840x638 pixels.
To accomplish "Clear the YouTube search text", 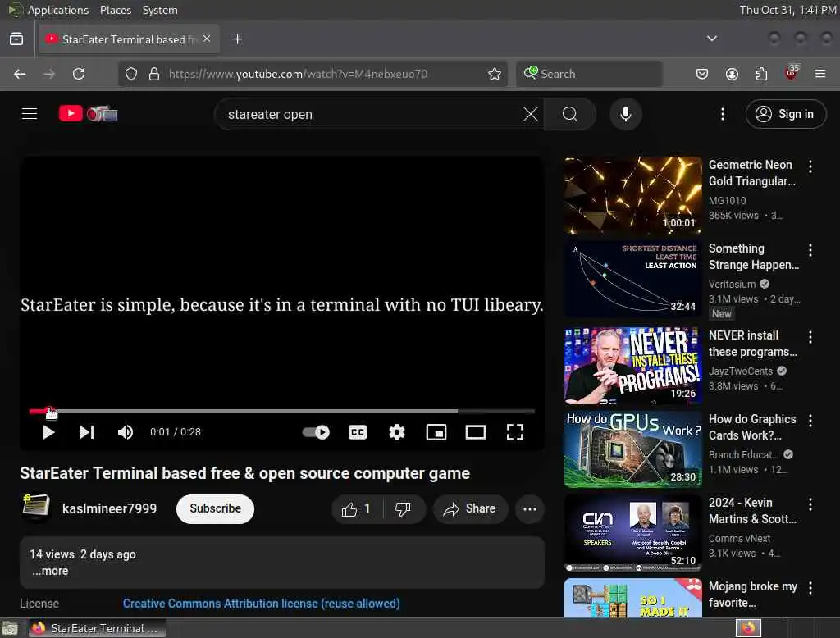I will (531, 114).
